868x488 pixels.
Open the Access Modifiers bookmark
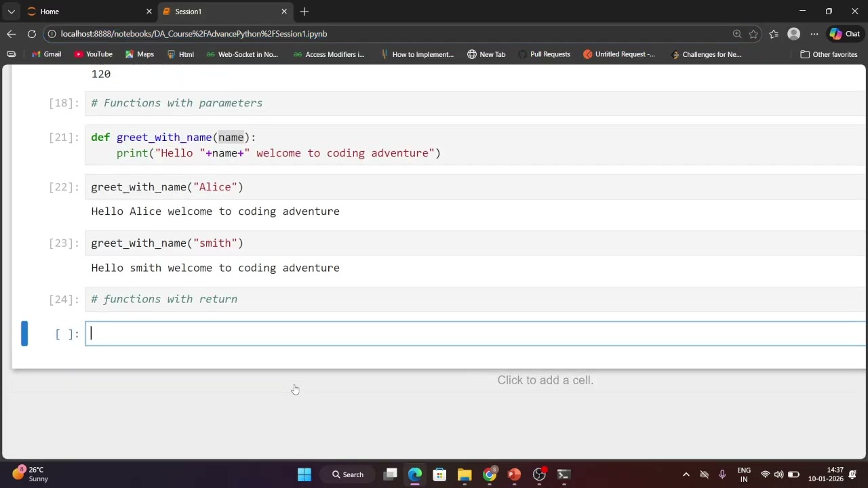coord(329,54)
